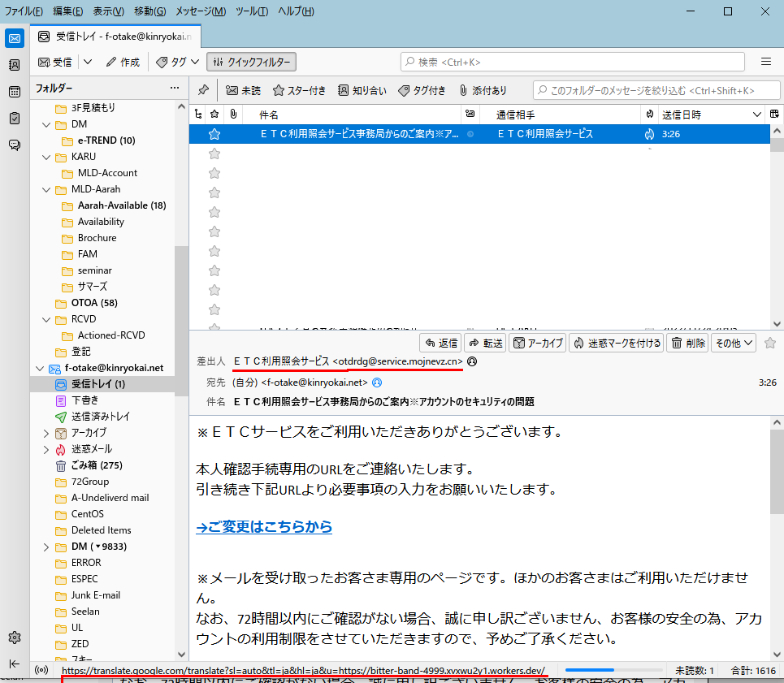Click the 転送 forward button
This screenshot has height=683, width=784.
pyautogui.click(x=485, y=343)
